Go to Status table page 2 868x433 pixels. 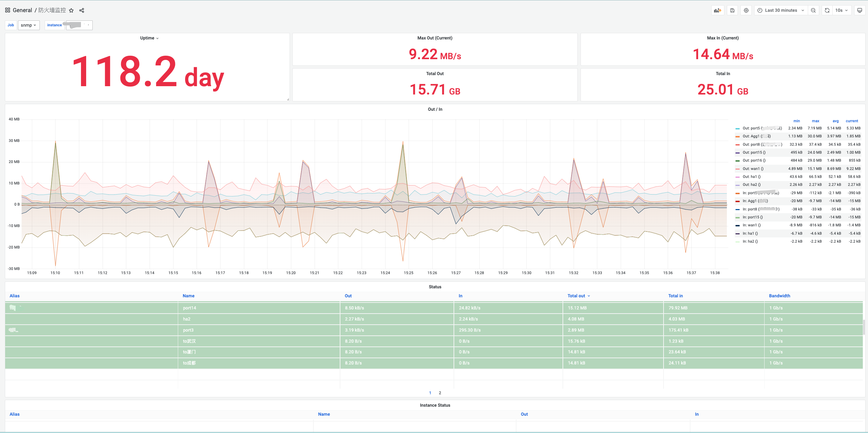click(x=440, y=393)
